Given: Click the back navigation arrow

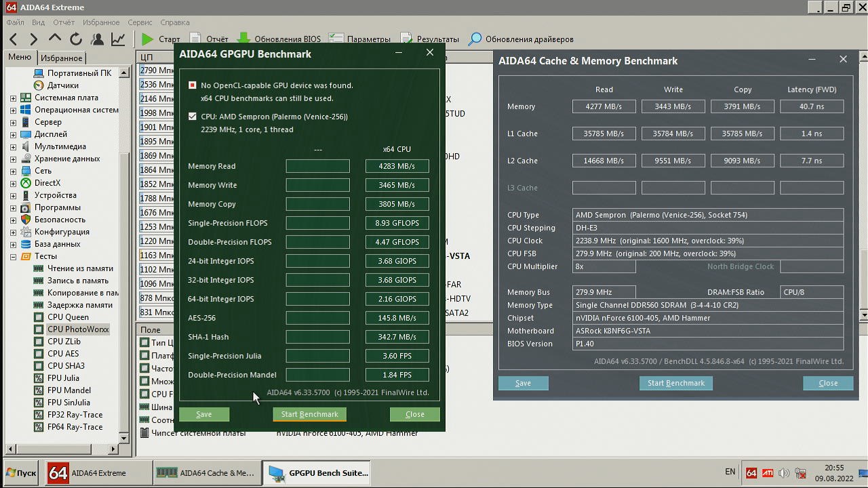Looking at the screenshot, I should [x=14, y=39].
